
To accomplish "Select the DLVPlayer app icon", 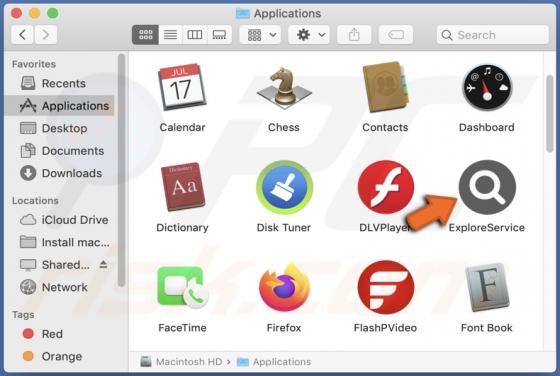I will click(x=386, y=187).
